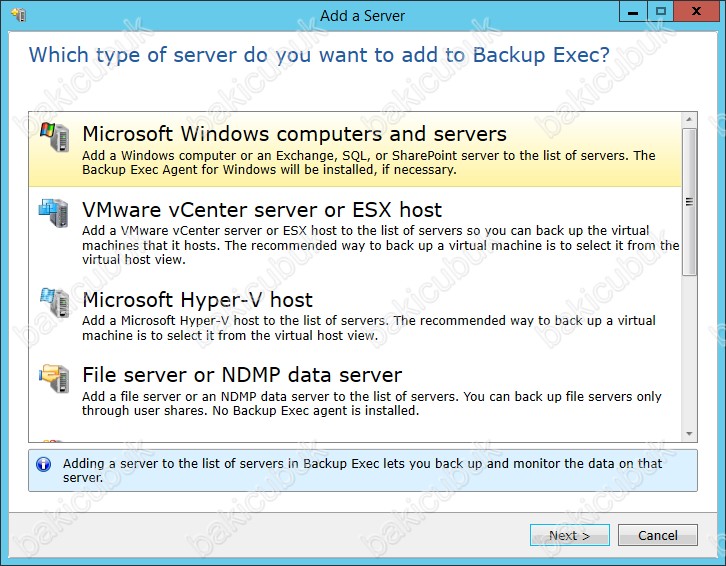Screen dimensions: 726x566
Task: Click the Microsoft Hyper-V host icon
Action: [x=54, y=304]
